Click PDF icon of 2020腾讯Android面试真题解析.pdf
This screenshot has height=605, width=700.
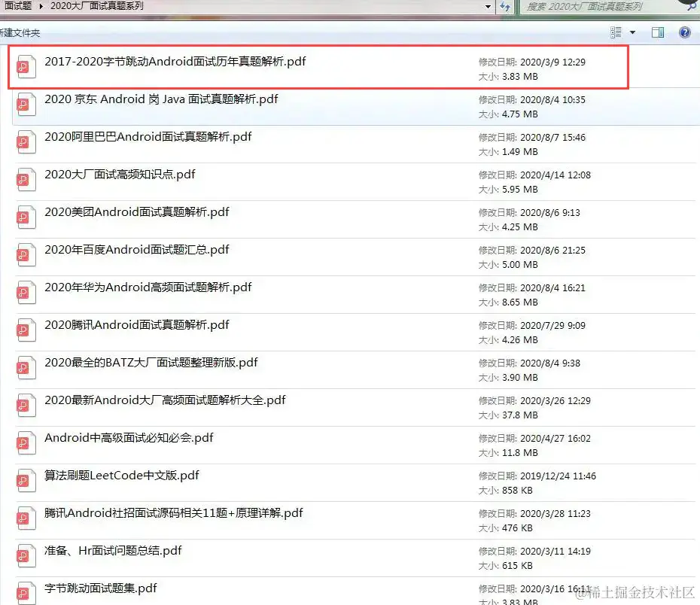click(x=26, y=330)
